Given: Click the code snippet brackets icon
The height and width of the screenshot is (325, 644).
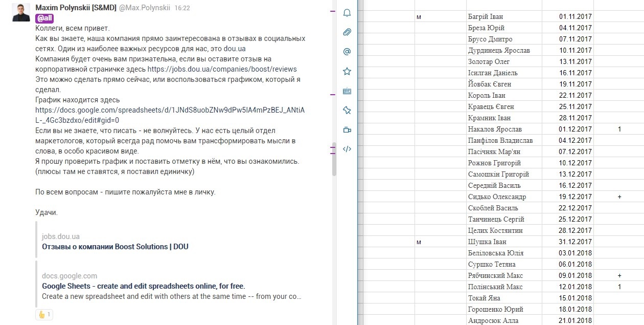Looking at the screenshot, I should click(x=347, y=149).
